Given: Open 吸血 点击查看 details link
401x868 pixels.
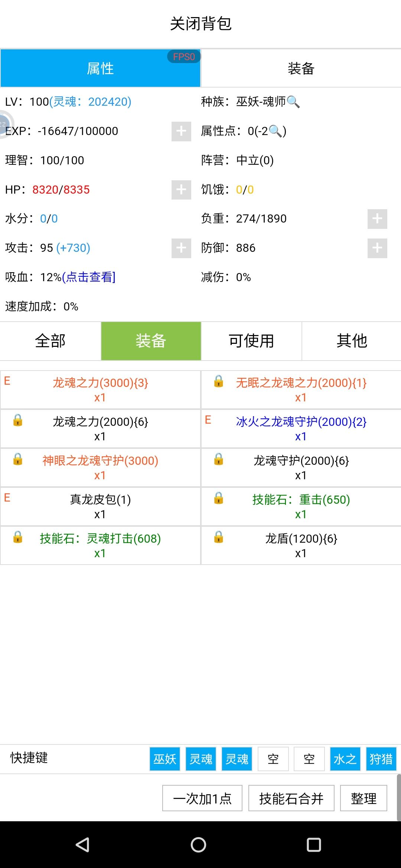Looking at the screenshot, I should point(89,277).
